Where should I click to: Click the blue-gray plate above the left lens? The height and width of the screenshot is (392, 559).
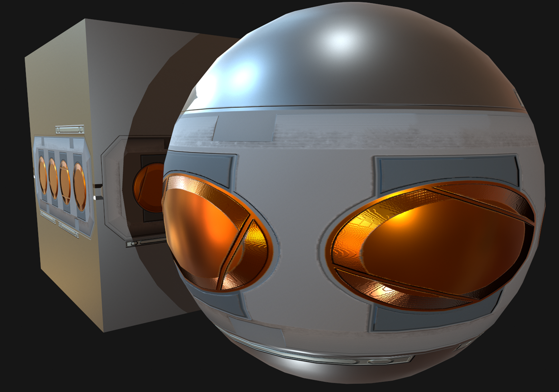[x=200, y=164]
